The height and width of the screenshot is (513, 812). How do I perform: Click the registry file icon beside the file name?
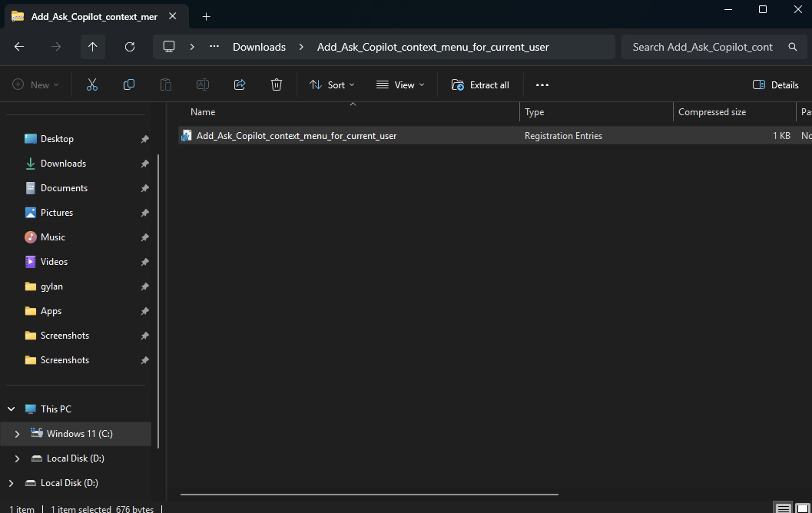pyautogui.click(x=187, y=136)
